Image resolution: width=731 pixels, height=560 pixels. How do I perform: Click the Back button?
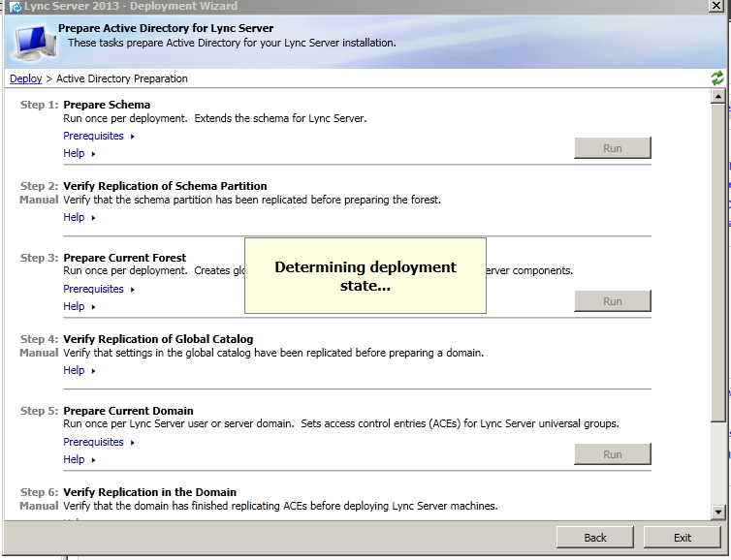(x=595, y=537)
